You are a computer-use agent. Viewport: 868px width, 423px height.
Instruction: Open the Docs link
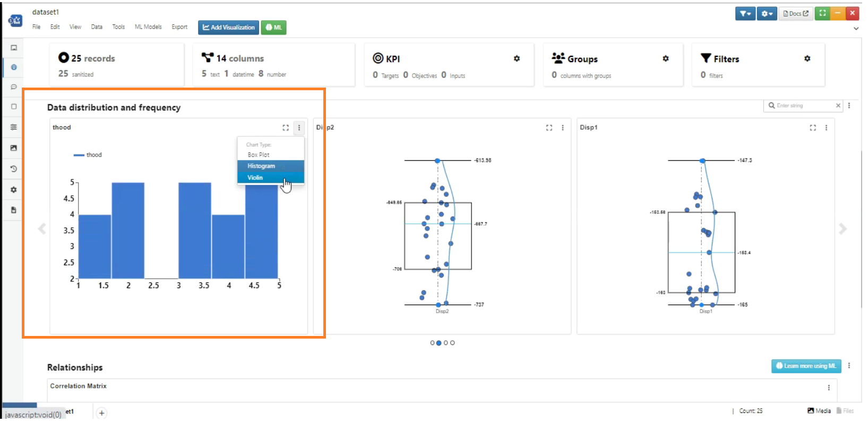(x=796, y=13)
